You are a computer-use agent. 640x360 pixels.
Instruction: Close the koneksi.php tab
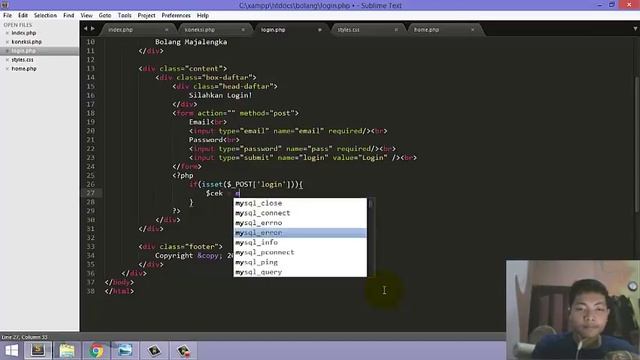(243, 30)
